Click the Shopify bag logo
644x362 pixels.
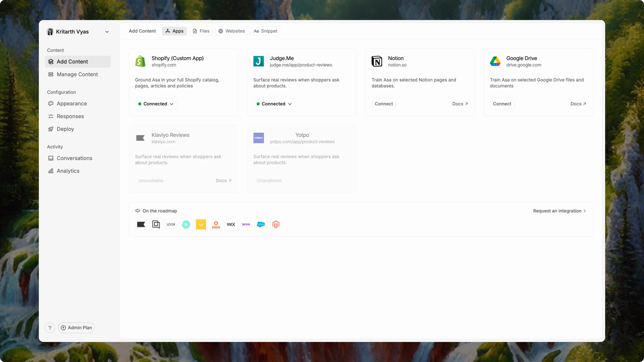coord(140,61)
